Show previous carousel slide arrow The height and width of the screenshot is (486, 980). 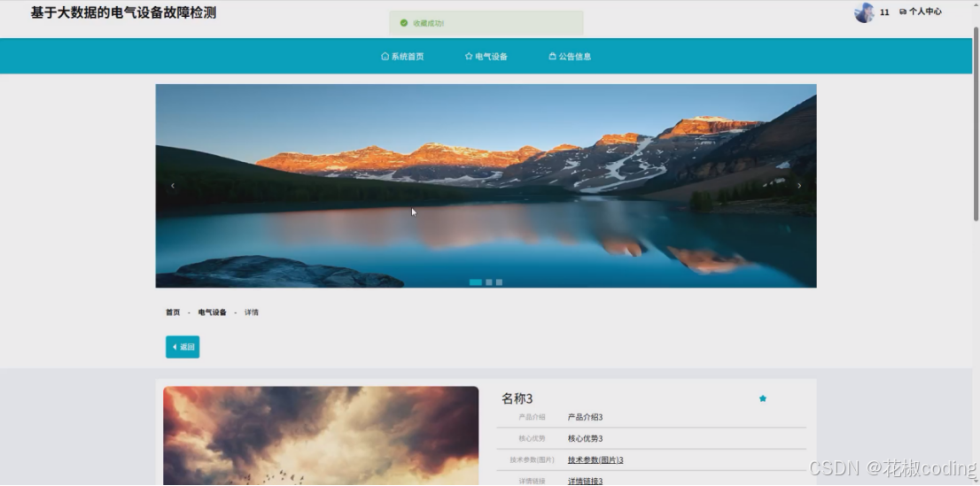click(x=173, y=186)
